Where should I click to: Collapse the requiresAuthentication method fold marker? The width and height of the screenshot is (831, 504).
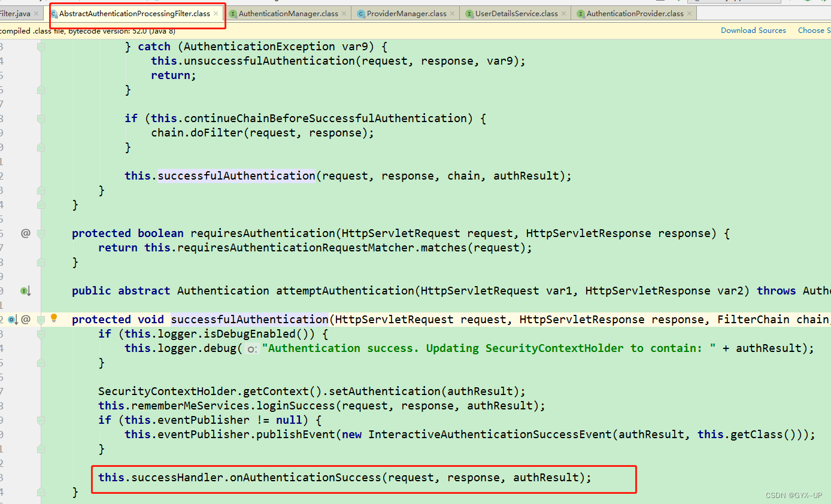[x=41, y=233]
